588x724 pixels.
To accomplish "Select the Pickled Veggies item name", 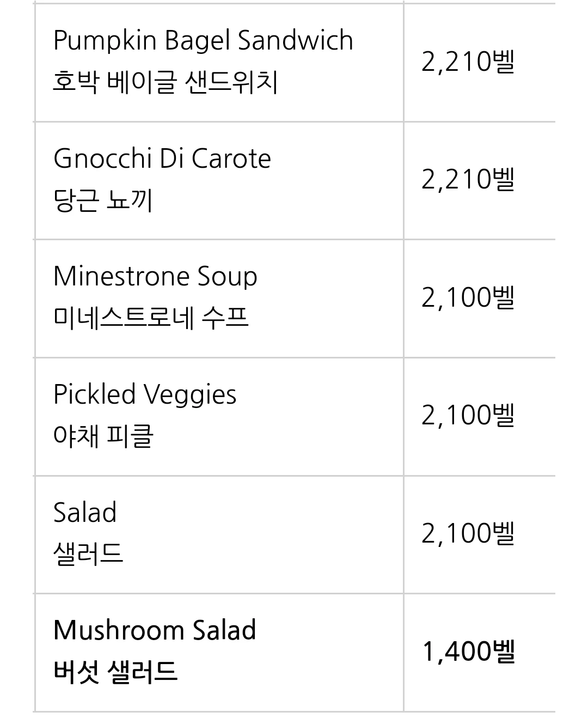I will pos(145,395).
